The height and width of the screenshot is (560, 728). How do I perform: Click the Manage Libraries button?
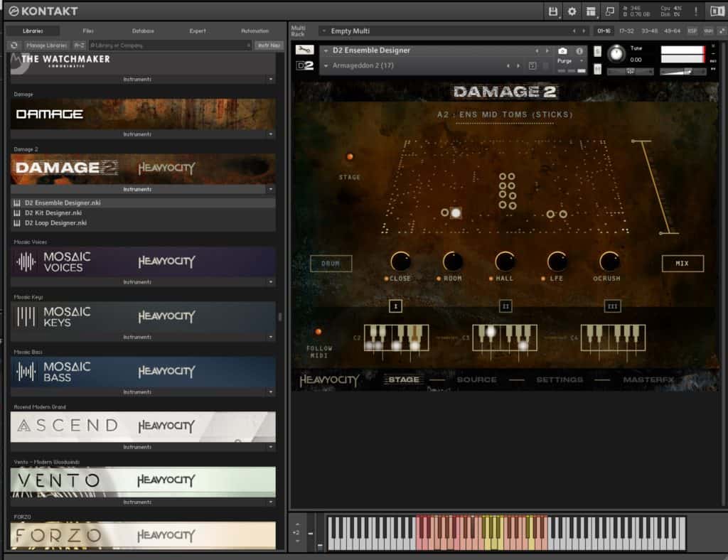(46, 45)
